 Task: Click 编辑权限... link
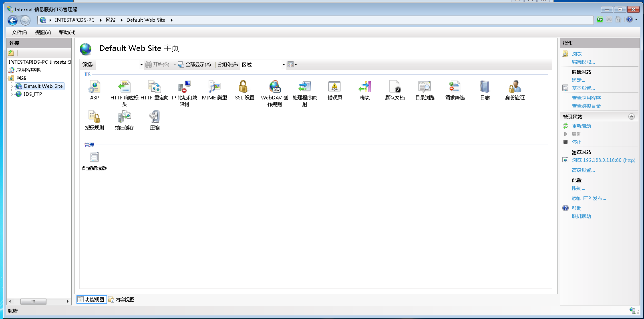click(583, 62)
